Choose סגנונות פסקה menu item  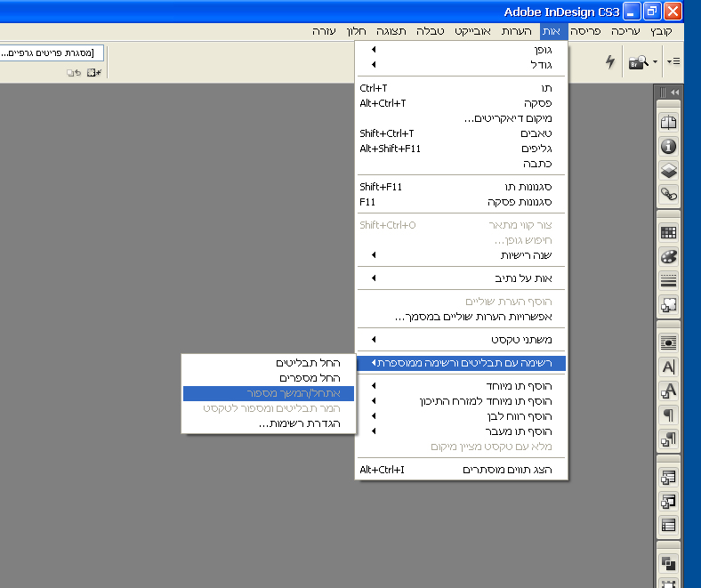click(461, 202)
